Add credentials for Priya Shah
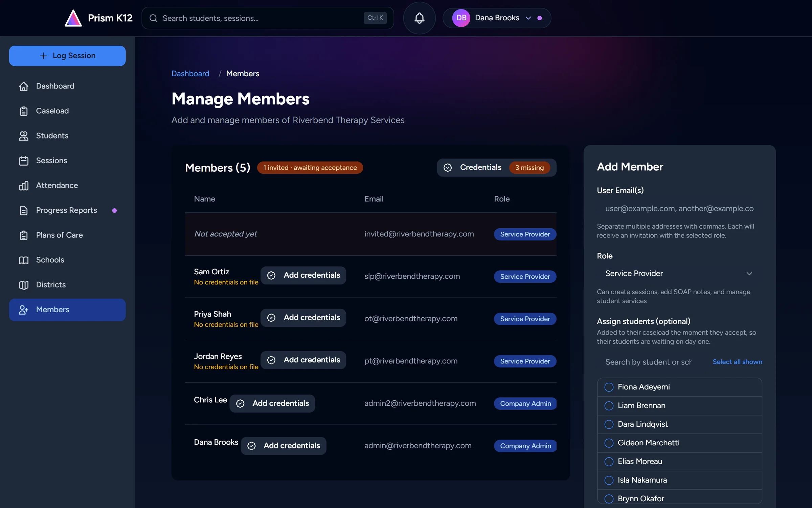 coord(303,318)
